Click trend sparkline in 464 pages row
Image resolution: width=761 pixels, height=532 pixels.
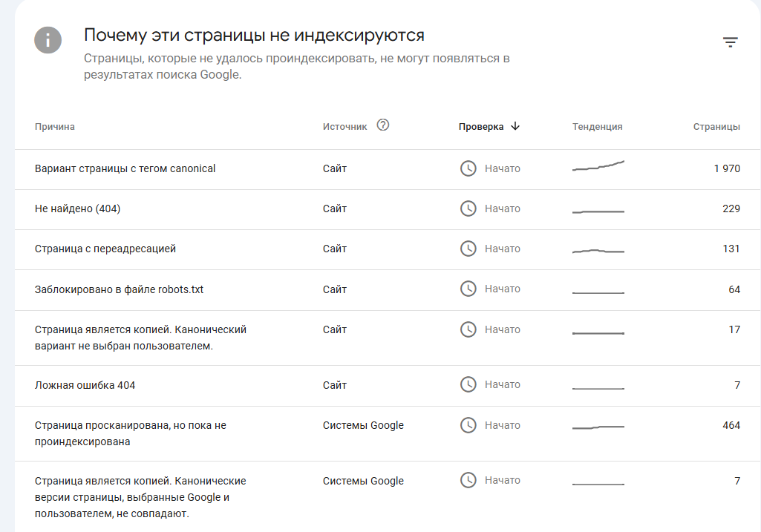tap(598, 427)
